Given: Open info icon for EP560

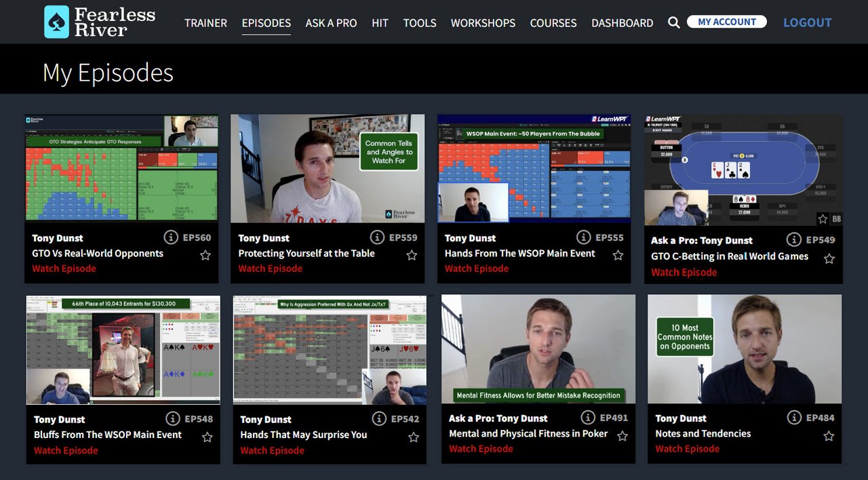Looking at the screenshot, I should tap(171, 237).
